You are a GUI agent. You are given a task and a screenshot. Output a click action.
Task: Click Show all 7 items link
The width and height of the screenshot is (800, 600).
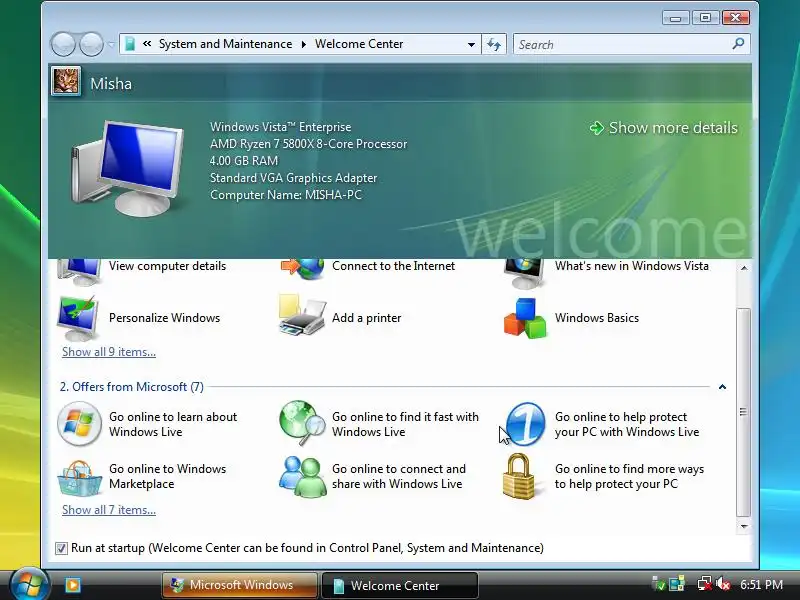coord(109,510)
